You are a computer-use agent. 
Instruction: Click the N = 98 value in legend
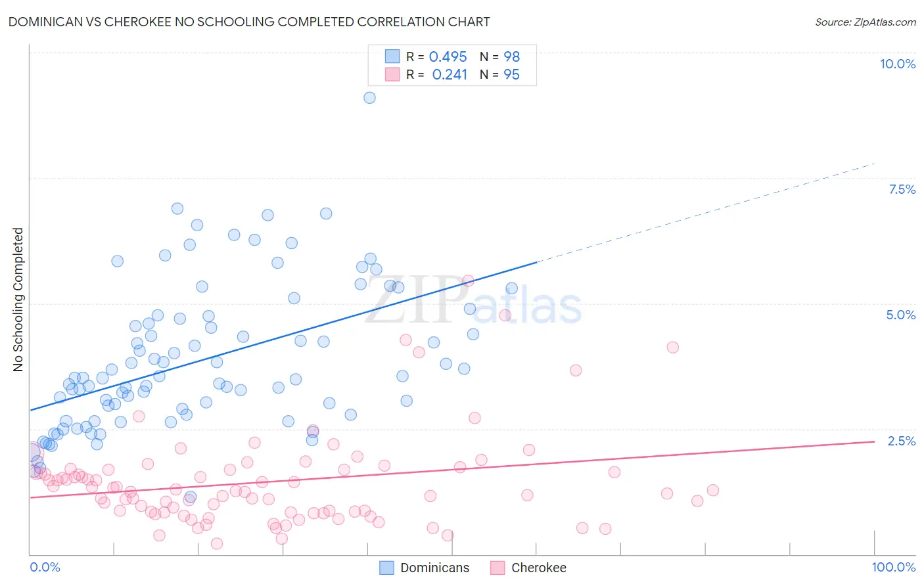tap(500, 56)
